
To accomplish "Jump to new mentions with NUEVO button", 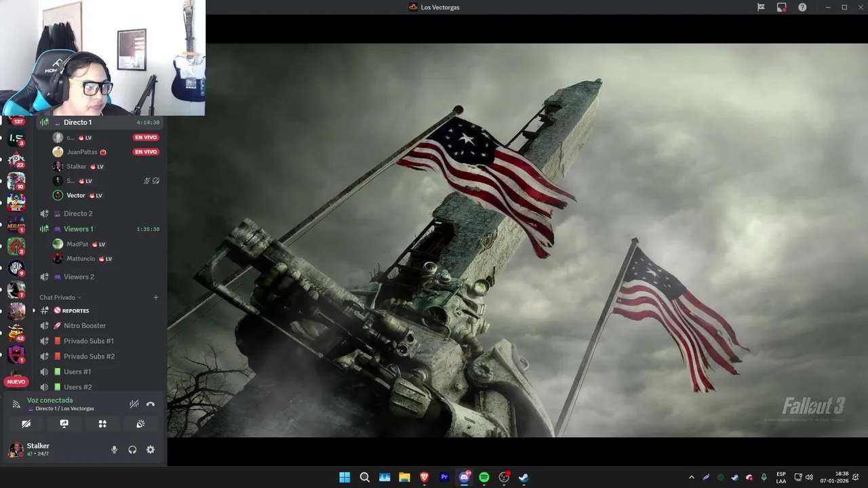I will pos(16,382).
